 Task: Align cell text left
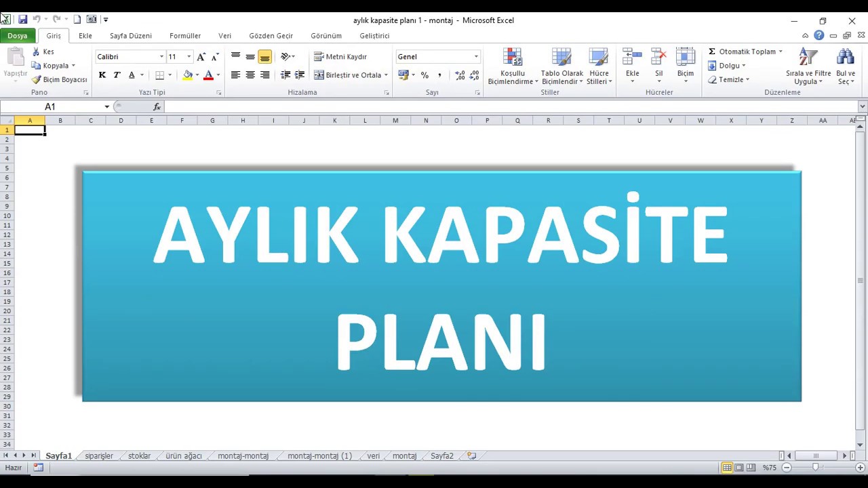click(x=235, y=75)
